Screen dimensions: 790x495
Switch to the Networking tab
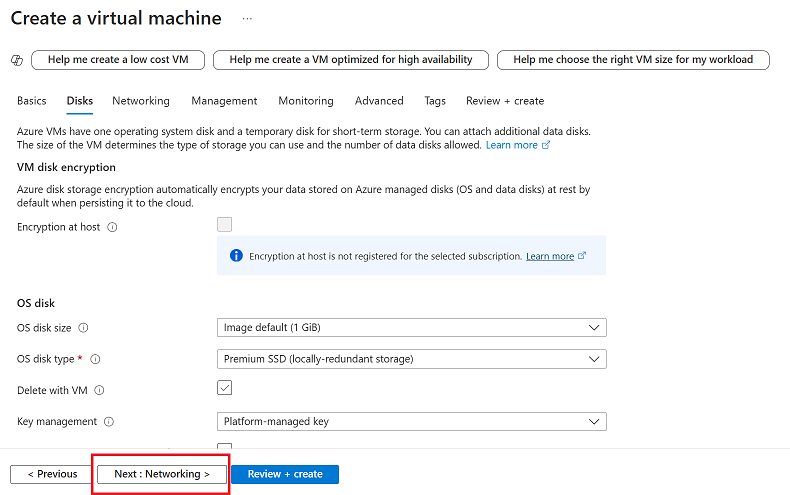pos(141,101)
